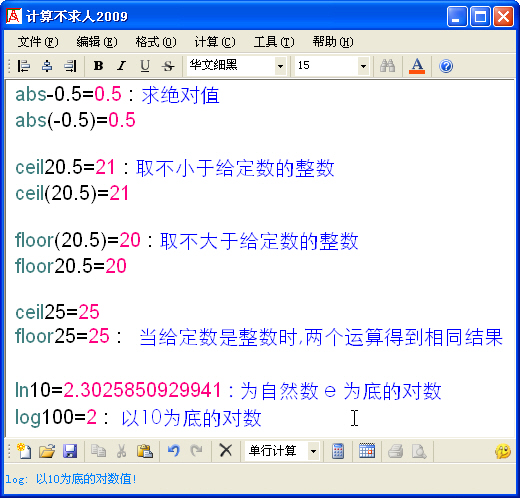The width and height of the screenshot is (520, 498).
Task: Undo the last action
Action: click(174, 451)
